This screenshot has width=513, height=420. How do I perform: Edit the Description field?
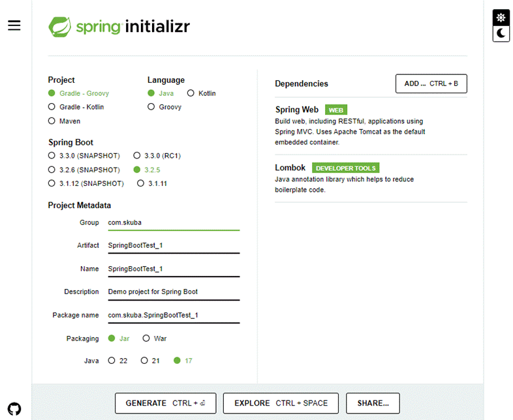174,292
